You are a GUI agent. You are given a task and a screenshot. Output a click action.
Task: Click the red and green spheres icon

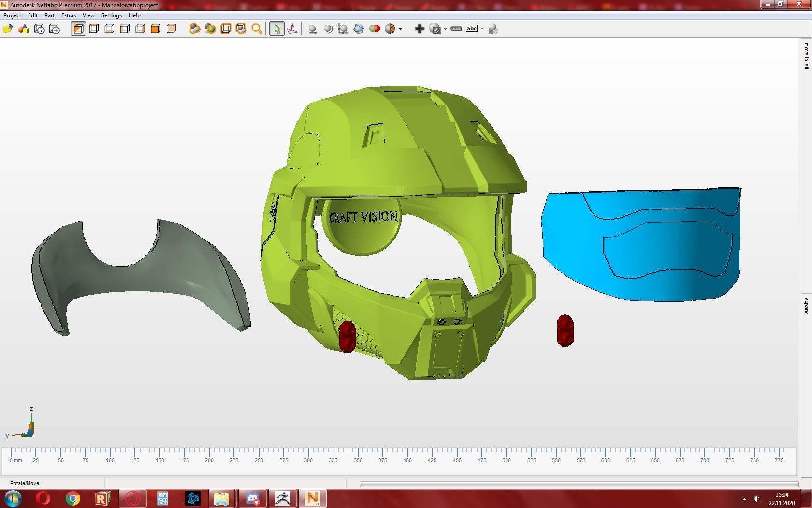click(x=375, y=29)
